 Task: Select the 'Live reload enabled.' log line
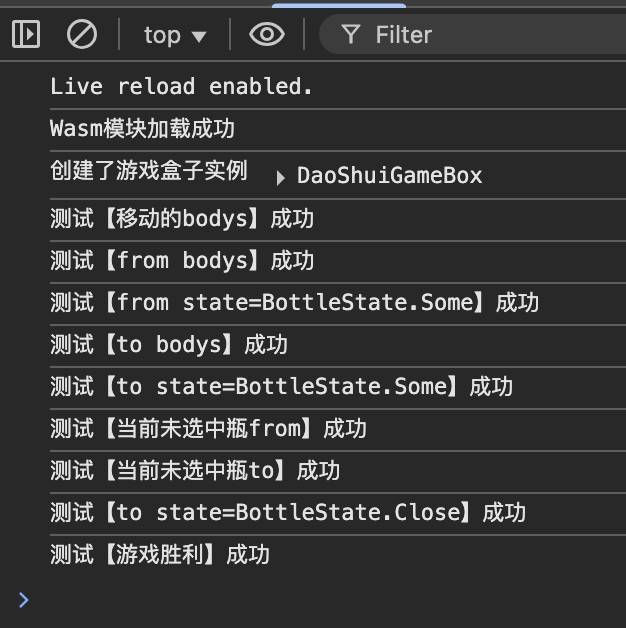[181, 87]
